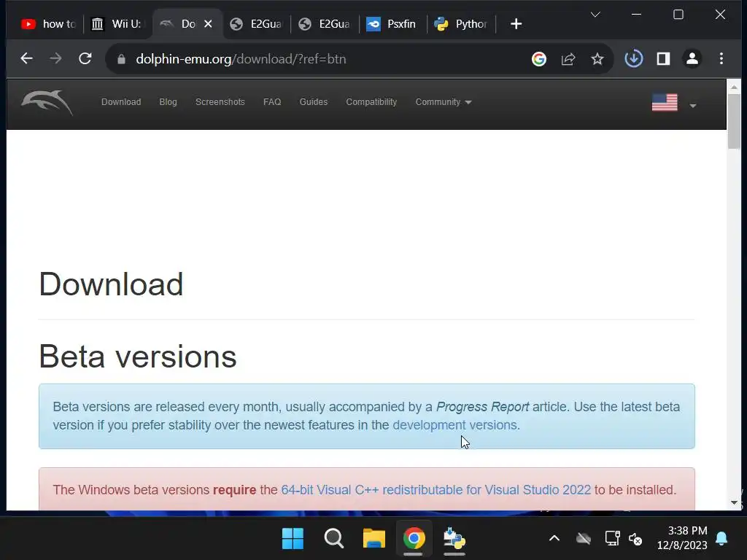Open the 64-bit Visual C++ redistributable link

pyautogui.click(x=436, y=490)
